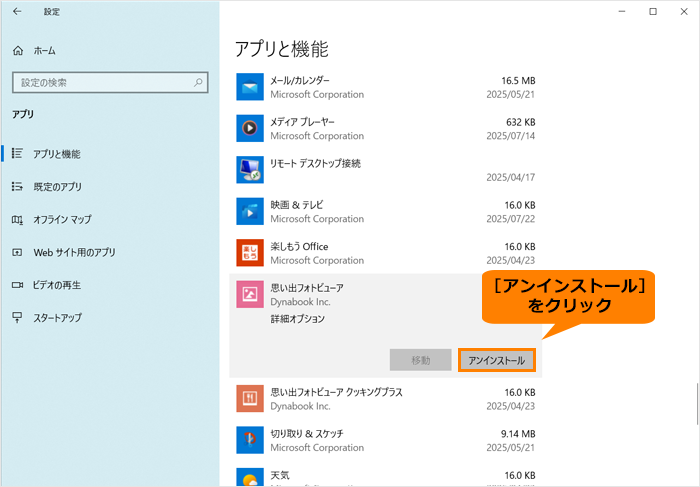Click the 切り取り & スケッチ app icon
The height and width of the screenshot is (487, 700).
pyautogui.click(x=250, y=440)
